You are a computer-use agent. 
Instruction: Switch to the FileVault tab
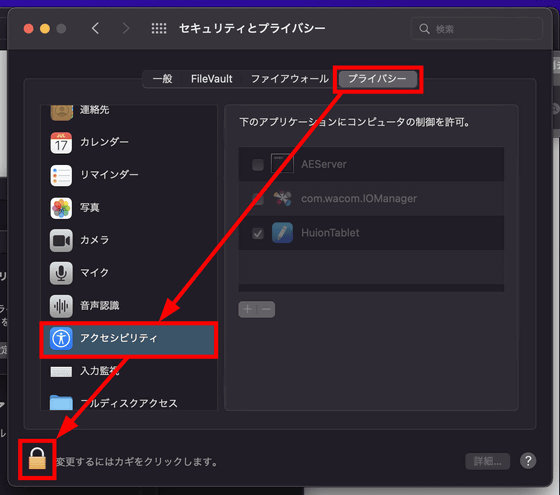[x=211, y=79]
